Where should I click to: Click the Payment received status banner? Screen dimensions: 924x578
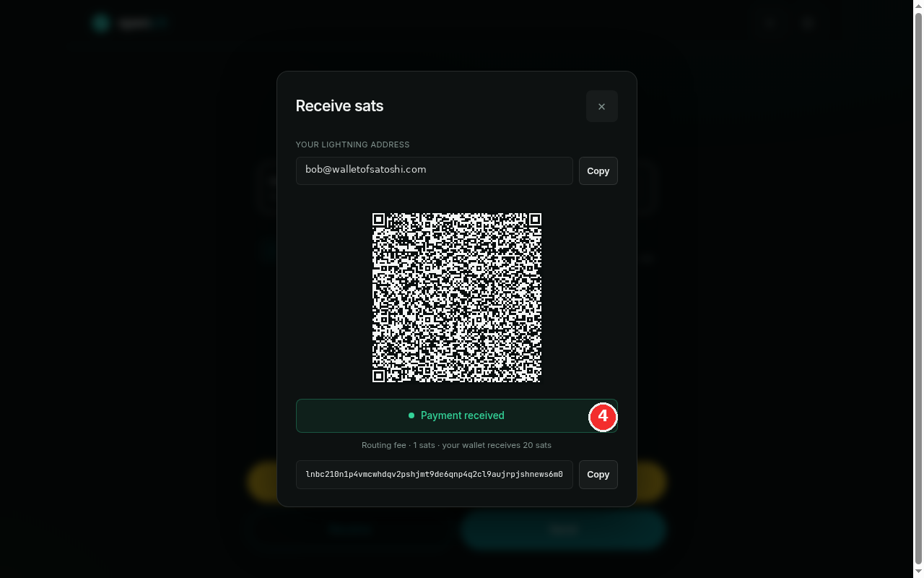click(x=457, y=415)
